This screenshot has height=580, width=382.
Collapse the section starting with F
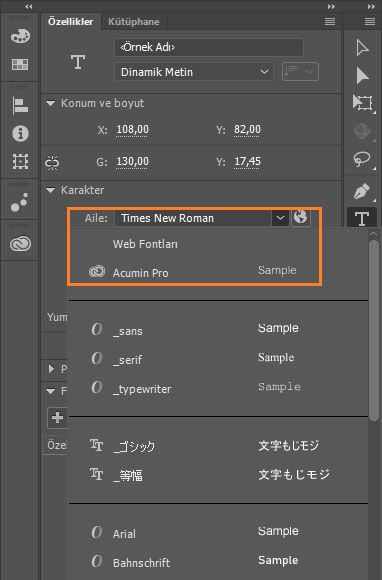[51, 391]
